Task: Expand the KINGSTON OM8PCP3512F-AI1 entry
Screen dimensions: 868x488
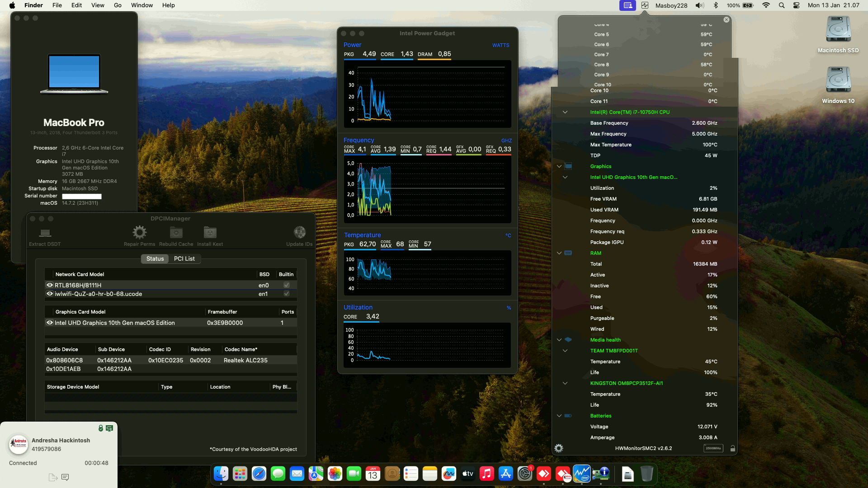Action: [565, 383]
